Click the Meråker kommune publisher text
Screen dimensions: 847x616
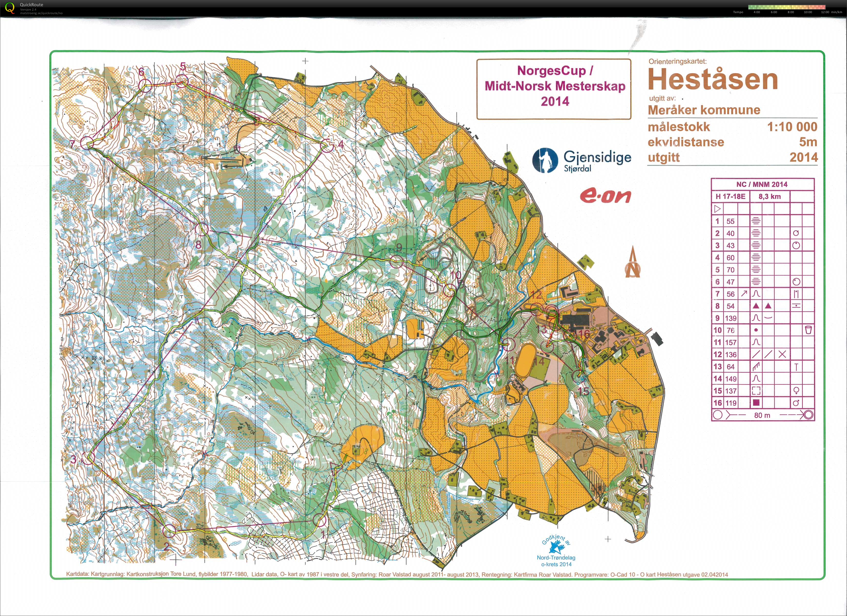[704, 110]
